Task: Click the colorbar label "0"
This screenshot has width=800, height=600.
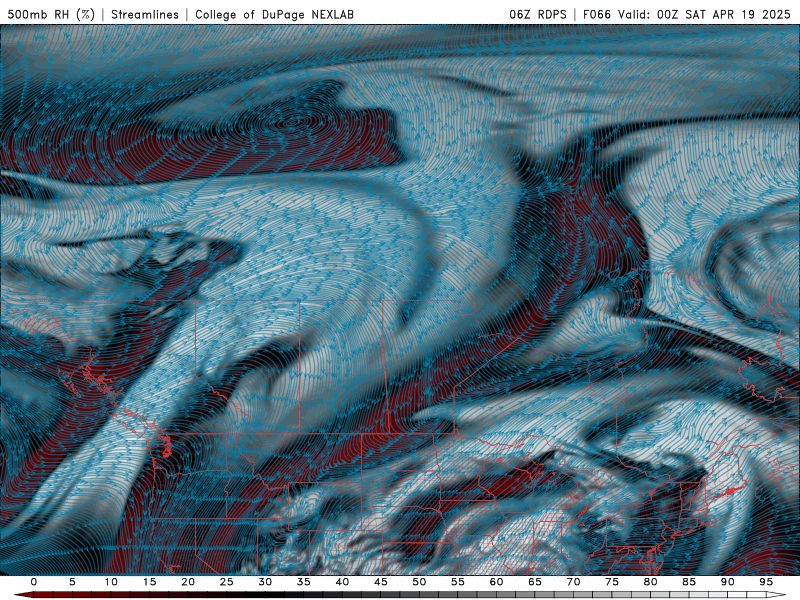Action: tap(34, 582)
